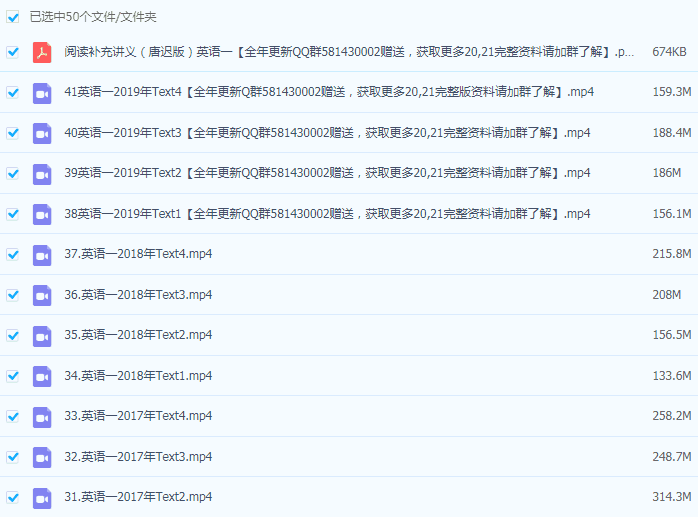Click the PDF icon of 阅读补充讲义 file
Screen dimensions: 698x517
point(41,52)
